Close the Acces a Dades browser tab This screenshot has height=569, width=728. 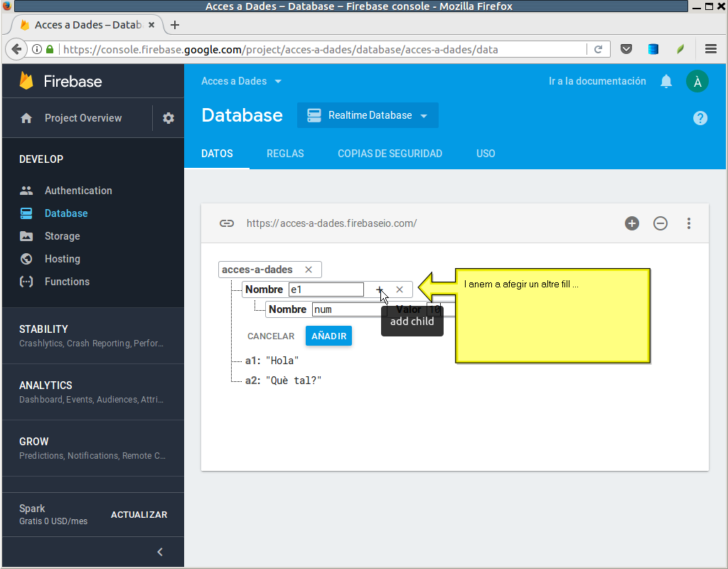(151, 25)
